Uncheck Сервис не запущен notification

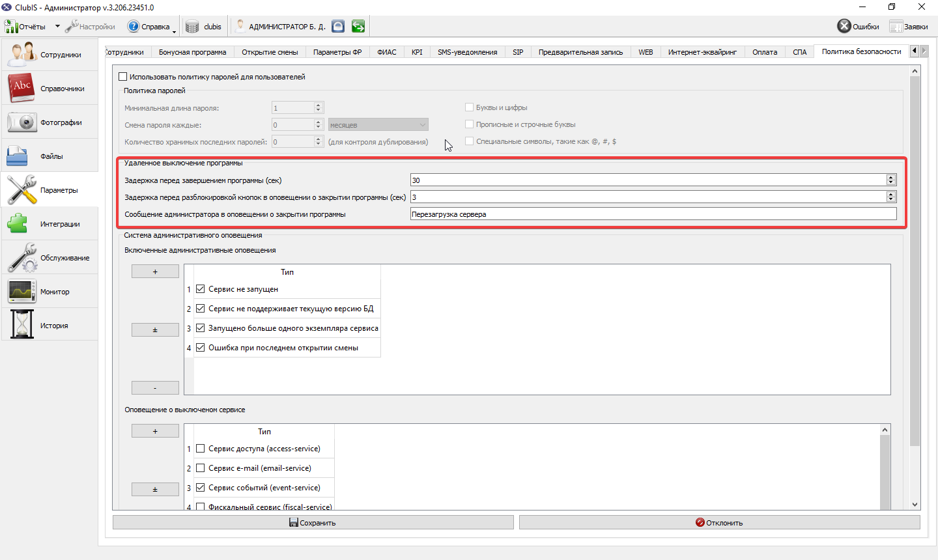[201, 289]
